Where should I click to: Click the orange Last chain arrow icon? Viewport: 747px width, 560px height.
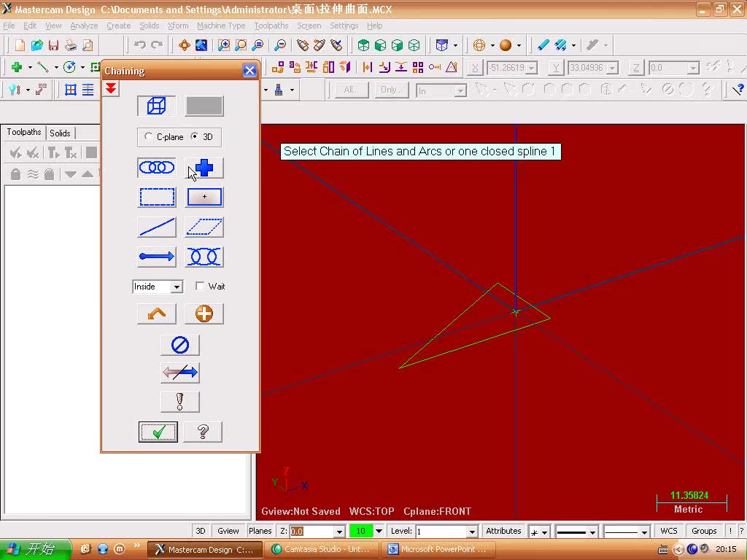click(157, 314)
